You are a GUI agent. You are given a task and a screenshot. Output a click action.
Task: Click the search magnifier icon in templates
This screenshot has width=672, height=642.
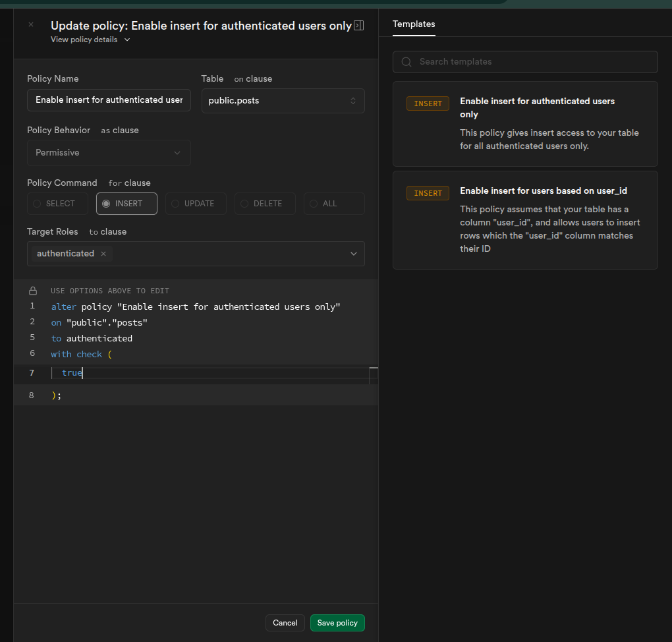[x=407, y=62]
